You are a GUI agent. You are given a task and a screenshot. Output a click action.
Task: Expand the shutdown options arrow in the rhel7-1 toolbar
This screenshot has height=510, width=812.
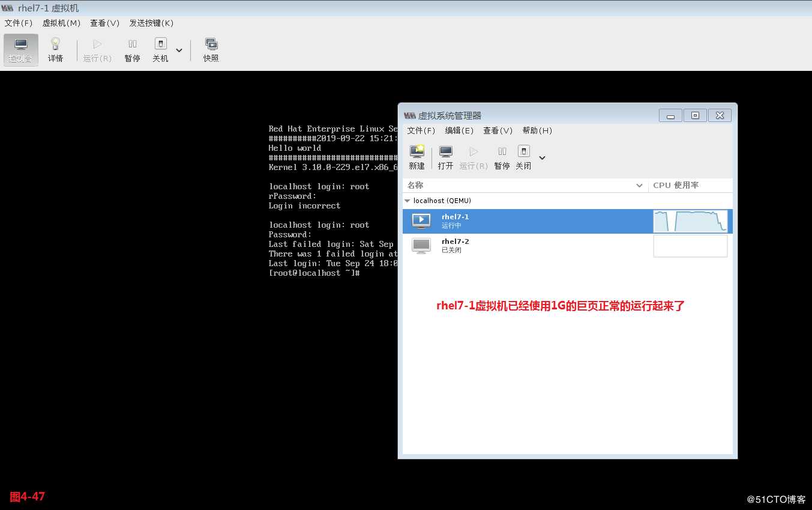point(179,50)
